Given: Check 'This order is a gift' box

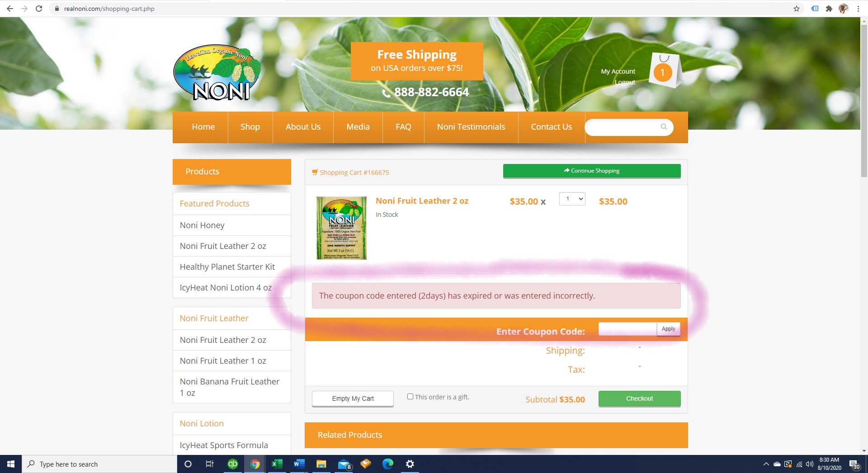Looking at the screenshot, I should [410, 397].
